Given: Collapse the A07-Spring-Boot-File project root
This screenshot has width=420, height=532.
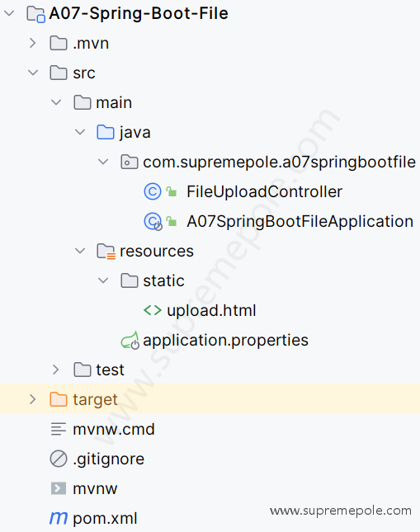Looking at the screenshot, I should [x=9, y=13].
